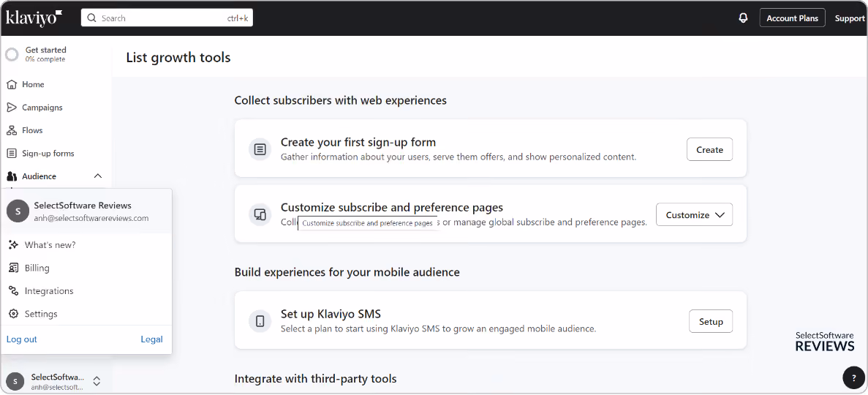Viewport: 868px width, 395px height.
Task: Click "Build experiences for your mobile audience" heading
Action: coord(347,272)
